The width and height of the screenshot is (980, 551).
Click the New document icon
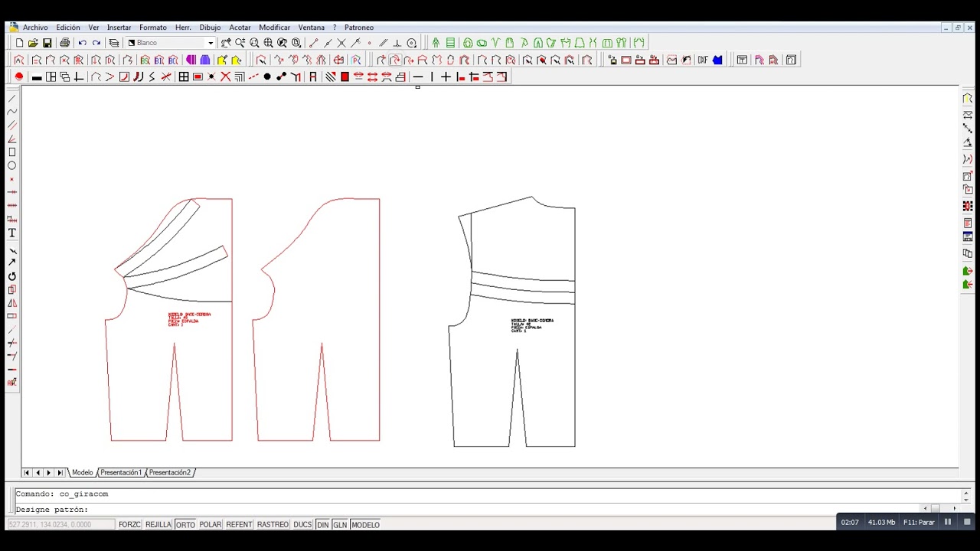click(x=19, y=43)
